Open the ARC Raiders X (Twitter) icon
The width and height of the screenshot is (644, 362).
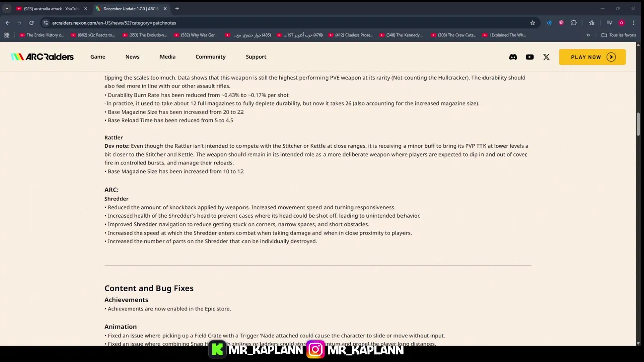coord(546,57)
